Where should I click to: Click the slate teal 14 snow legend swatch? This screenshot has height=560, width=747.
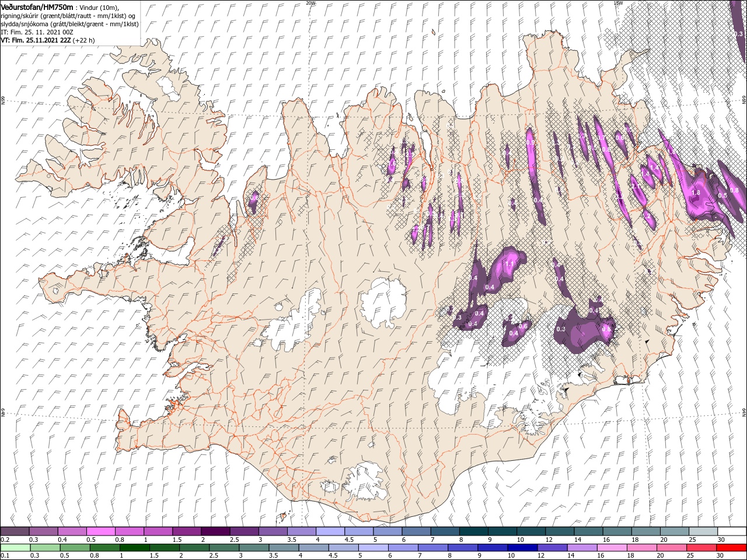pos(589,531)
